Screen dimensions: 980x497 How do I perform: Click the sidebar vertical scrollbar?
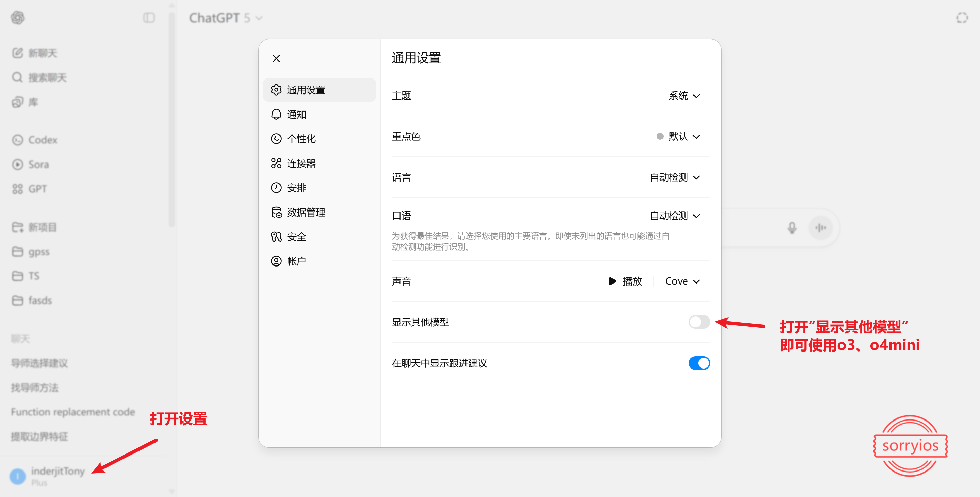tap(172, 120)
